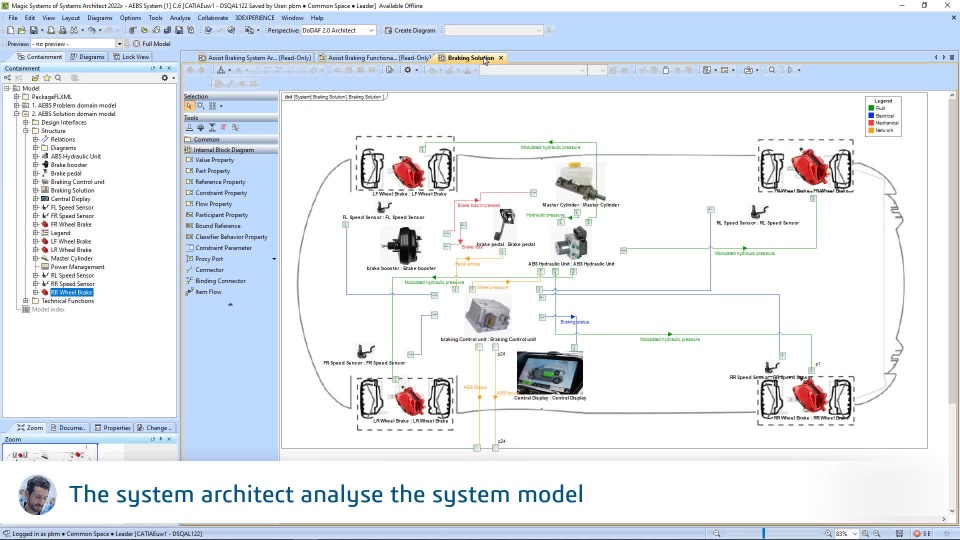The image size is (960, 540).
Task: Expand 1. AEBS Problem domain model
Action: pos(17,105)
